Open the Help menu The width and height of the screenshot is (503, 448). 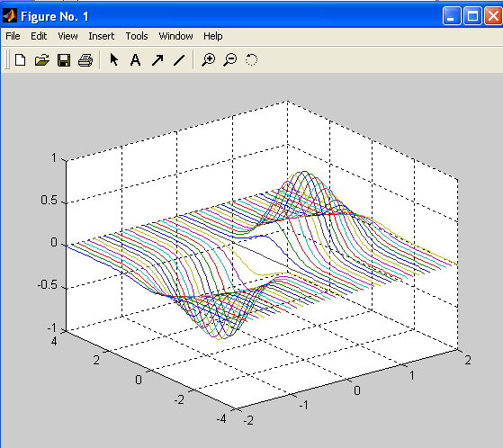[213, 36]
